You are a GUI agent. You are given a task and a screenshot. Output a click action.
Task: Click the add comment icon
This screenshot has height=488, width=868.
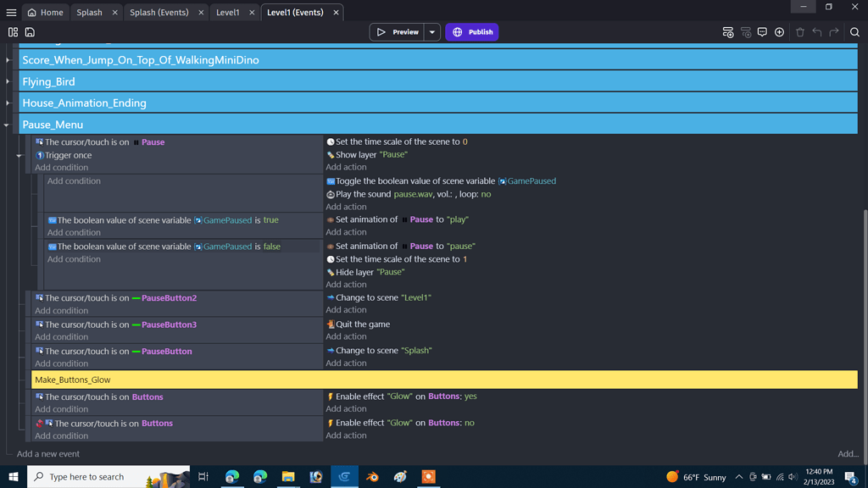[762, 32]
